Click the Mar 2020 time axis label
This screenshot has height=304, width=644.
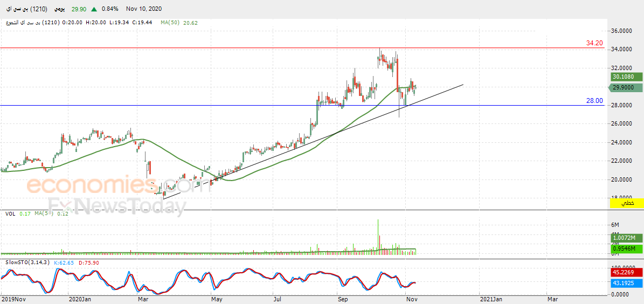point(144,300)
